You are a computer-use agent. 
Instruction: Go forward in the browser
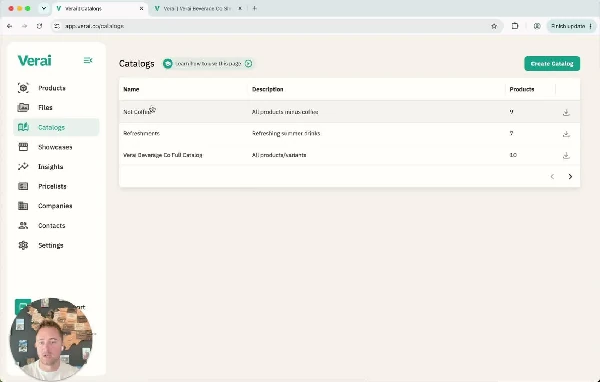(x=24, y=26)
